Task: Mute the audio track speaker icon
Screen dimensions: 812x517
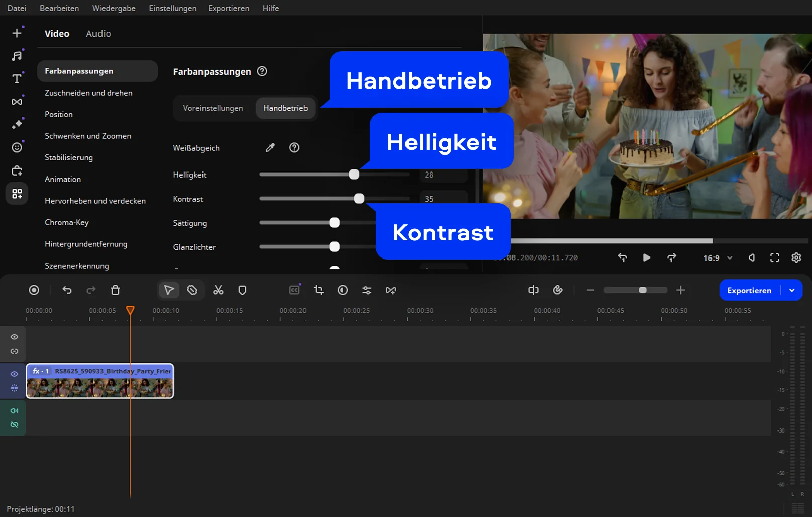Action: [x=14, y=411]
